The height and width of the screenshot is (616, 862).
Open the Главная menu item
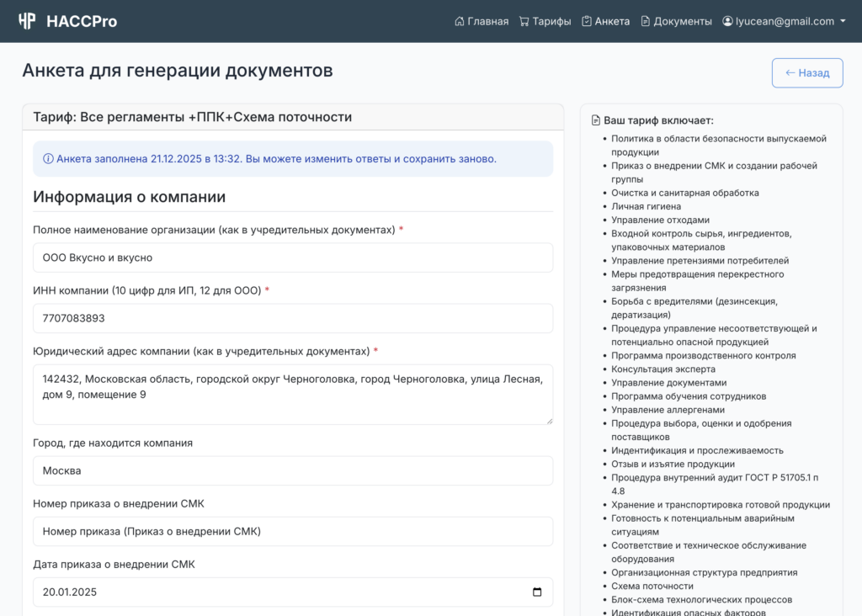click(488, 21)
